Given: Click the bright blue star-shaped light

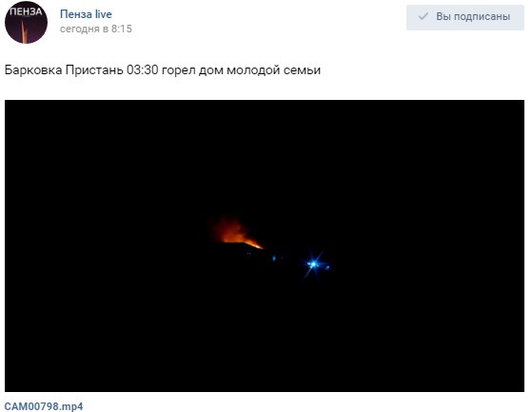Looking at the screenshot, I should pyautogui.click(x=314, y=264).
